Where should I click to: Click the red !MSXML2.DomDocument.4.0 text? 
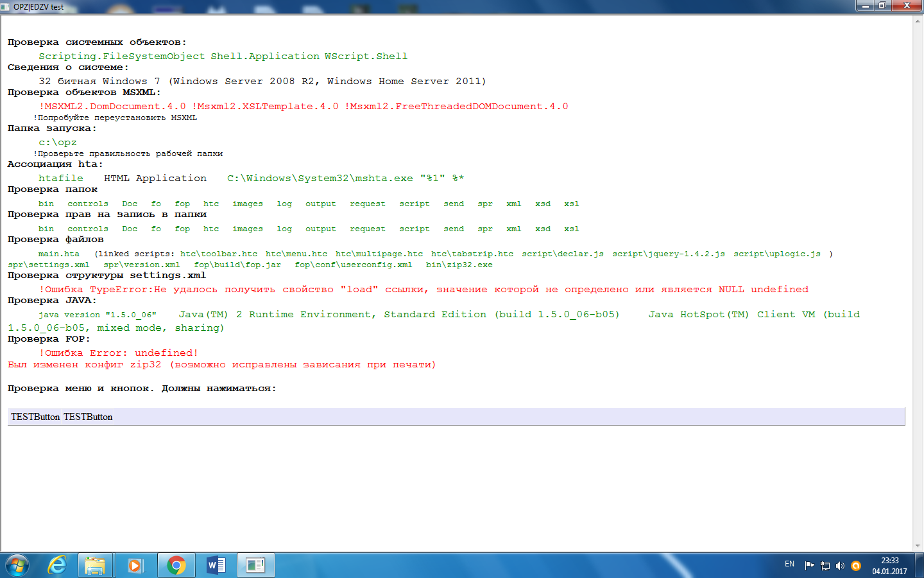(x=112, y=107)
